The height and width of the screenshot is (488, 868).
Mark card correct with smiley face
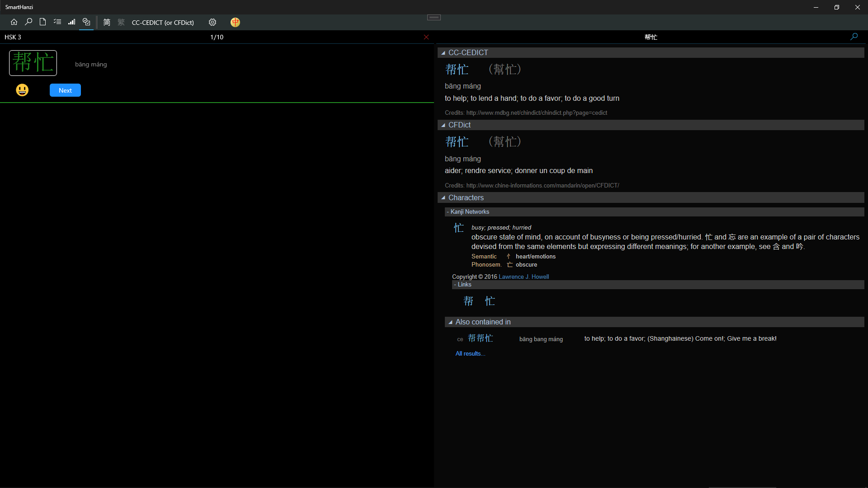[22, 90]
